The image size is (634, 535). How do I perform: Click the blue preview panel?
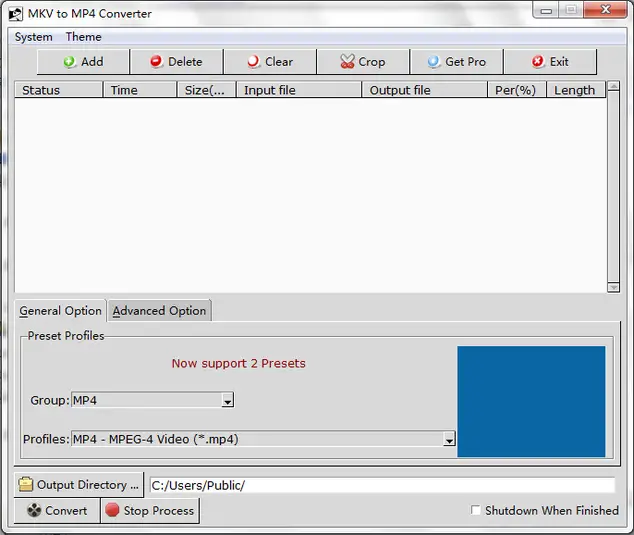pyautogui.click(x=531, y=401)
